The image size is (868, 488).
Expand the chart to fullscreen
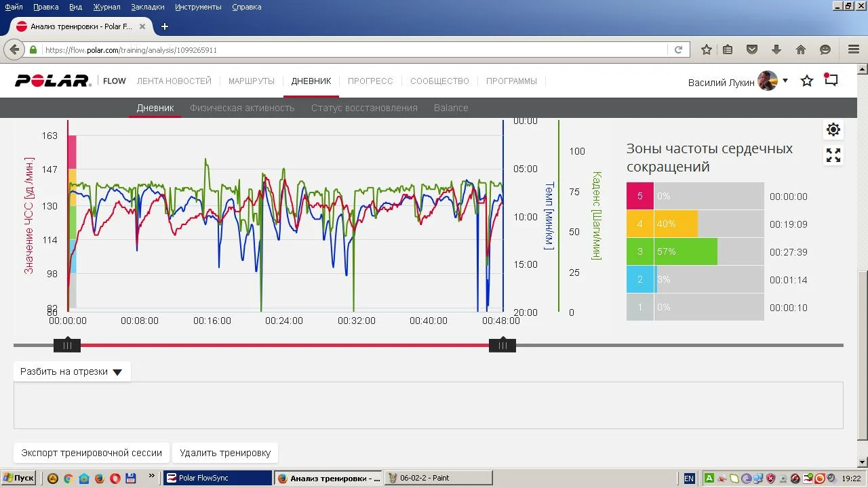833,156
